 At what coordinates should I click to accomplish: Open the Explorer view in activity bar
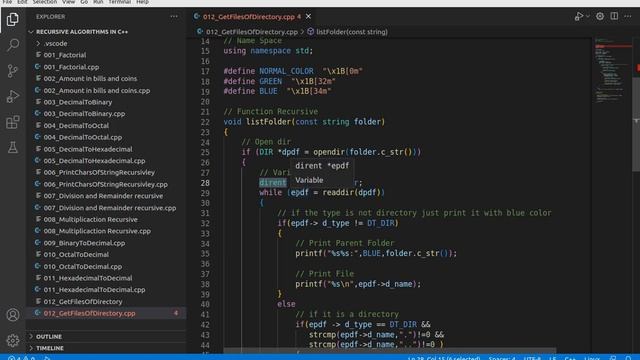pyautogui.click(x=13, y=19)
